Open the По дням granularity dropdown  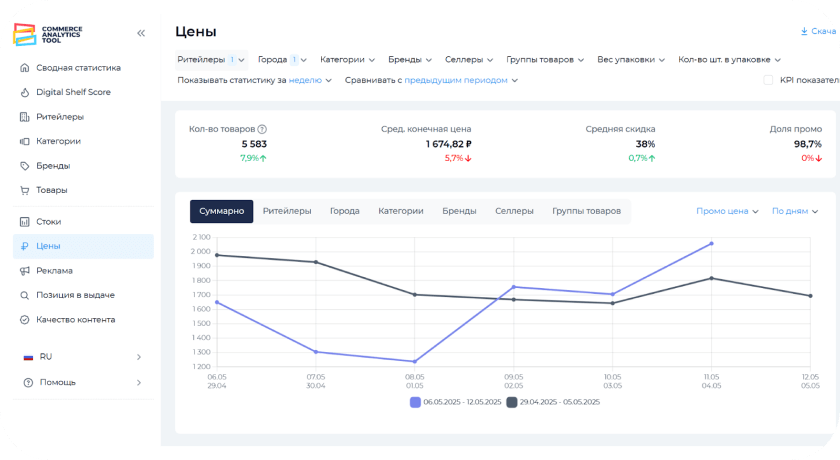tap(795, 212)
